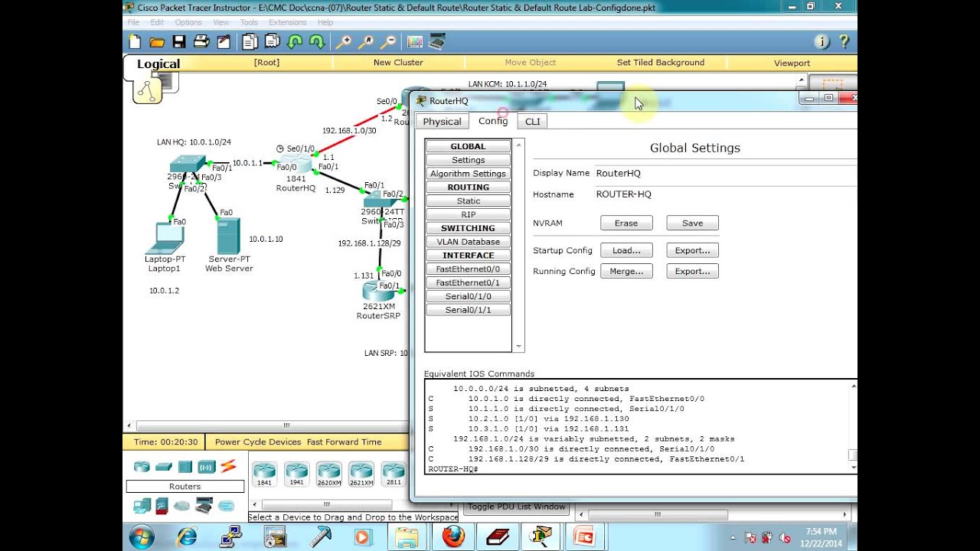980x551 pixels.
Task: Click Startup Config Load button
Action: [626, 250]
